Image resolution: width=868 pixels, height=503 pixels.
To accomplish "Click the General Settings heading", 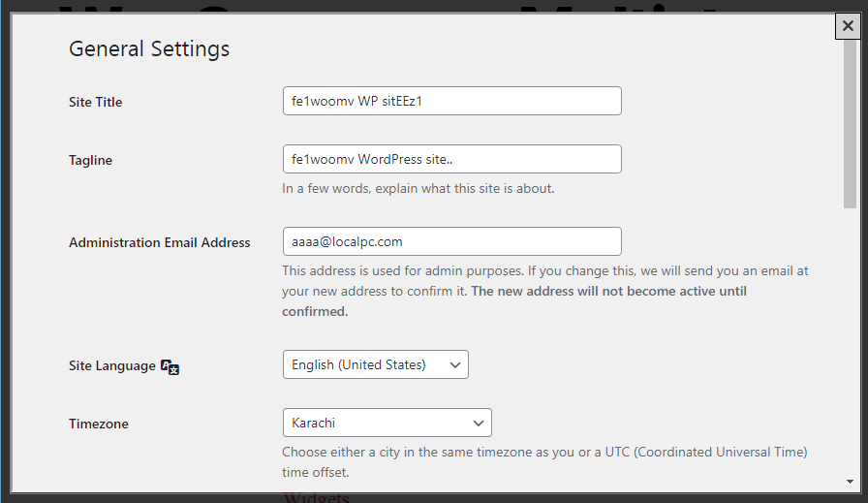I will click(x=149, y=48).
